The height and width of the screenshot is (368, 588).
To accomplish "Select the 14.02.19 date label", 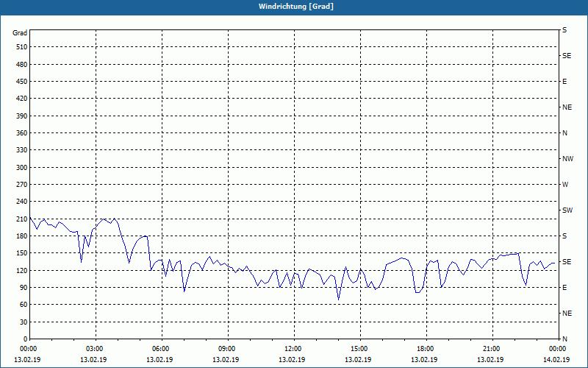I will coord(556,360).
